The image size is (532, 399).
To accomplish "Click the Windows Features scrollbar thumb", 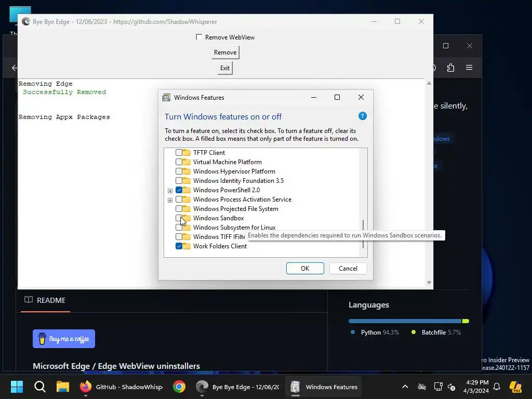I will click(x=363, y=234).
